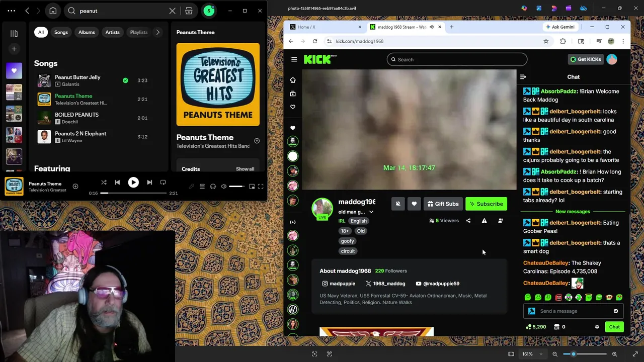This screenshot has width=644, height=362.
Task: Bookmark this page with star icon
Action: coord(546,41)
